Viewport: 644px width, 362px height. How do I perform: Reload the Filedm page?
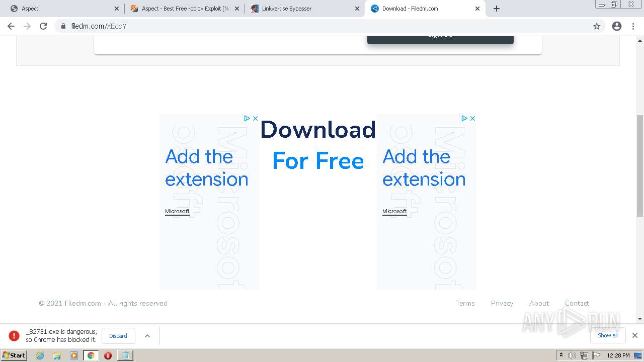43,26
